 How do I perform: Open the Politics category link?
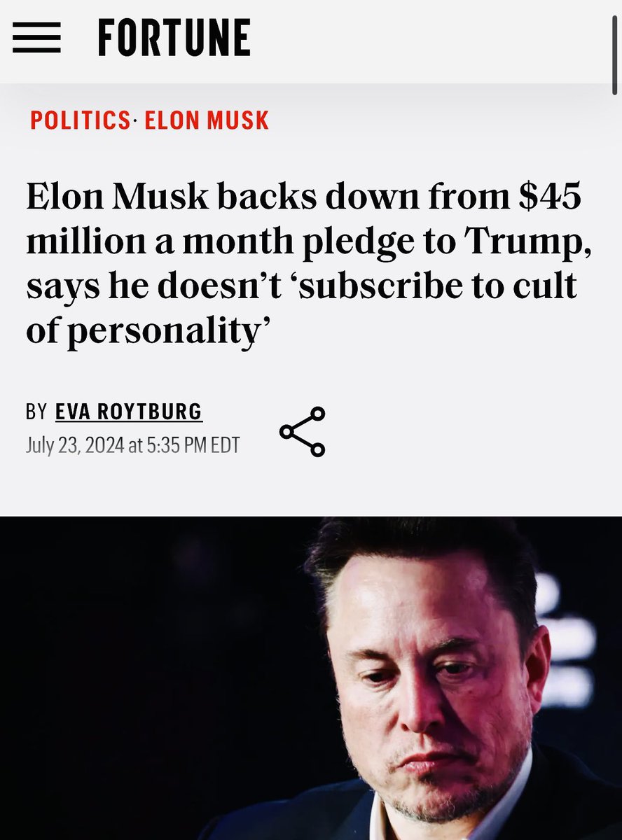(x=79, y=120)
